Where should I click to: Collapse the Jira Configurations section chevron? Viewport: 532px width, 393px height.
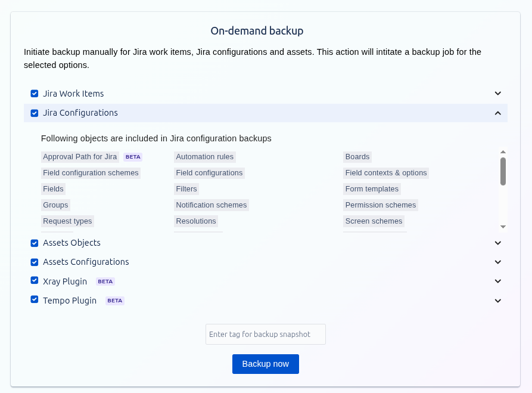[x=498, y=113]
